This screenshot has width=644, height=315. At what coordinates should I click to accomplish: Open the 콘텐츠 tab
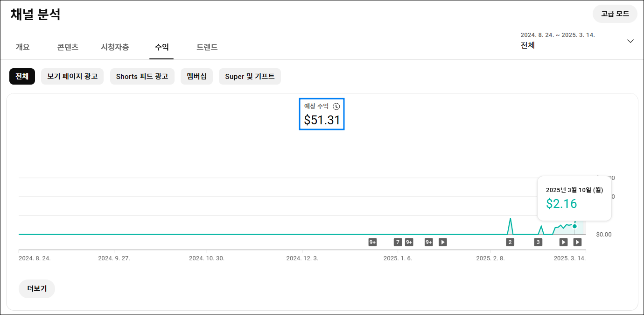(68, 47)
